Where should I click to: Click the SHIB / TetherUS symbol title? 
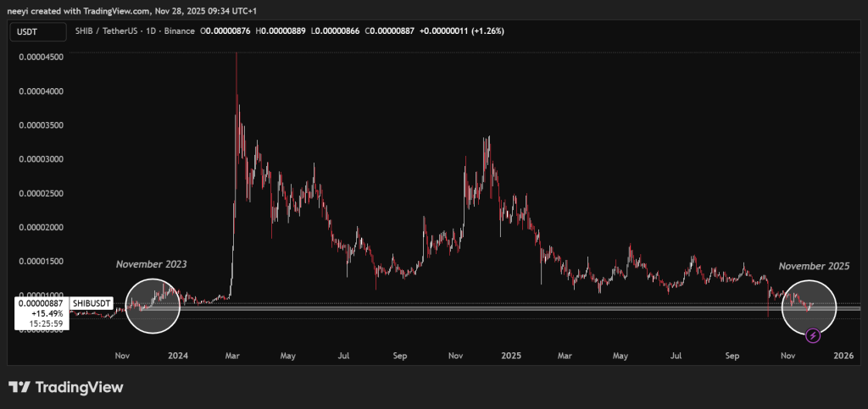click(108, 31)
